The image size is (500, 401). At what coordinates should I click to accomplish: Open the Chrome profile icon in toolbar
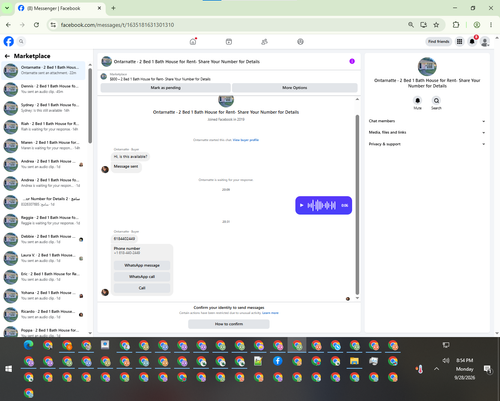477,25
